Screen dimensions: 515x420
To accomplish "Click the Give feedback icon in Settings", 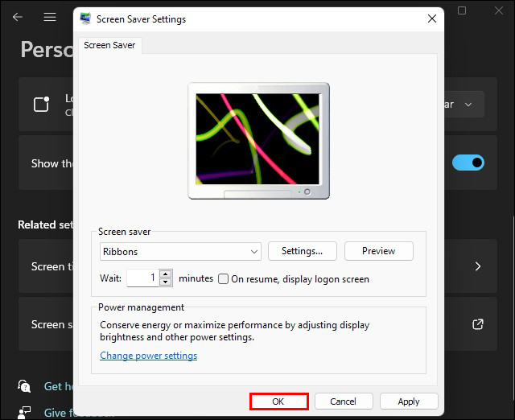I will coord(24,413).
